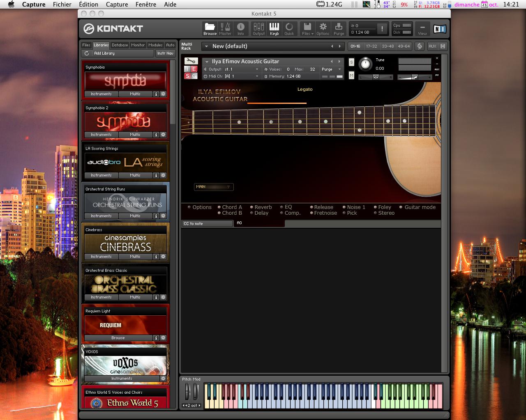Toggle the Keyb on-screen keyboard icon
This screenshot has width=526, height=420.
(274, 29)
